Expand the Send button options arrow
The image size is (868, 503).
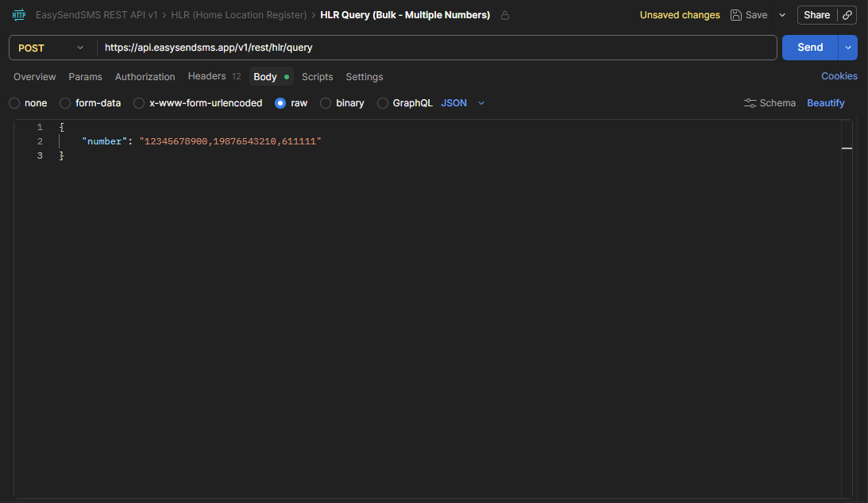[847, 48]
